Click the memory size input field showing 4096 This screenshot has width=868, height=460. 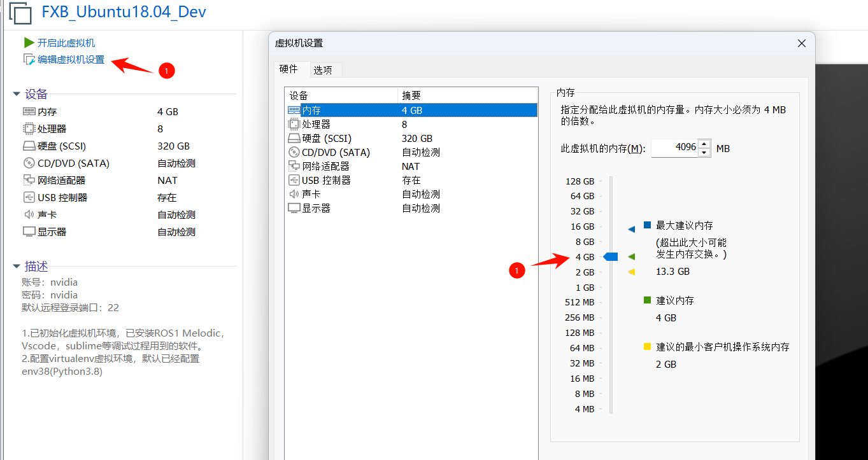pyautogui.click(x=674, y=148)
